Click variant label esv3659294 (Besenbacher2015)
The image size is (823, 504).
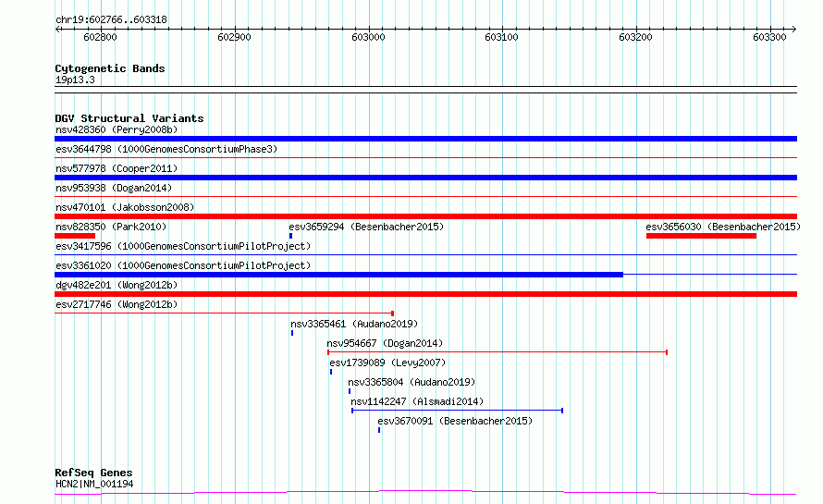[366, 227]
